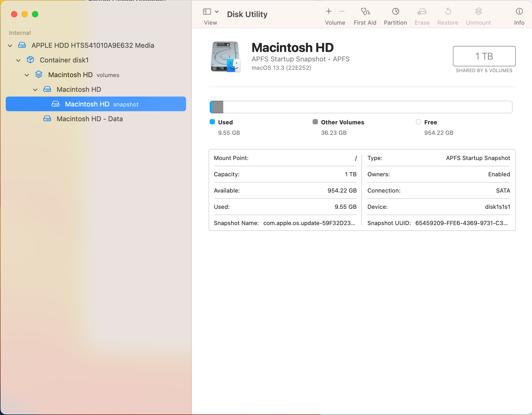Click the white Free legend swatch
Image resolution: width=532 pixels, height=415 pixels.
(419, 122)
